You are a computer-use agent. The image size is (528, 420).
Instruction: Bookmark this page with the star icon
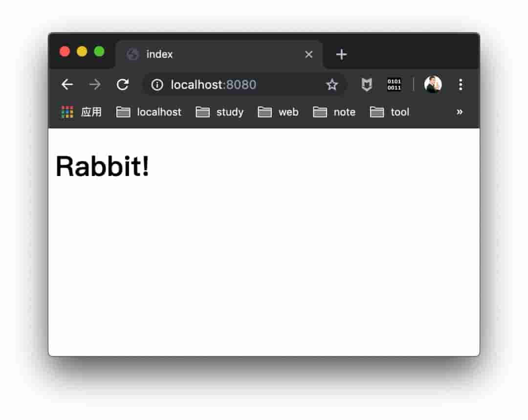coord(332,85)
